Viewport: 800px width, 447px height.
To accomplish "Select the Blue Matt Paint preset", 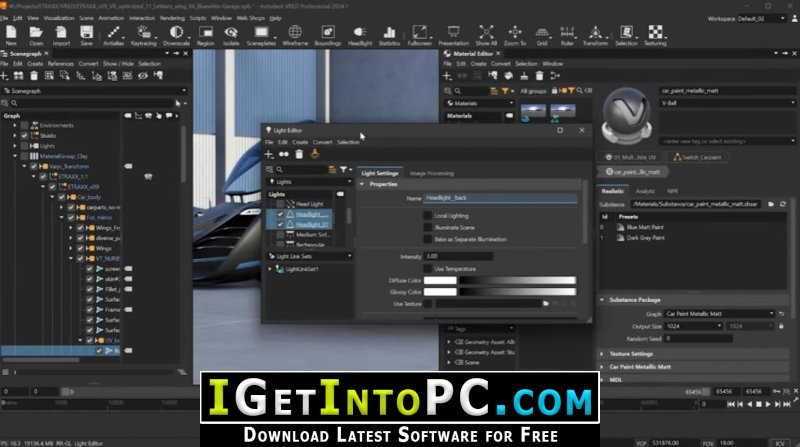I will coord(645,227).
